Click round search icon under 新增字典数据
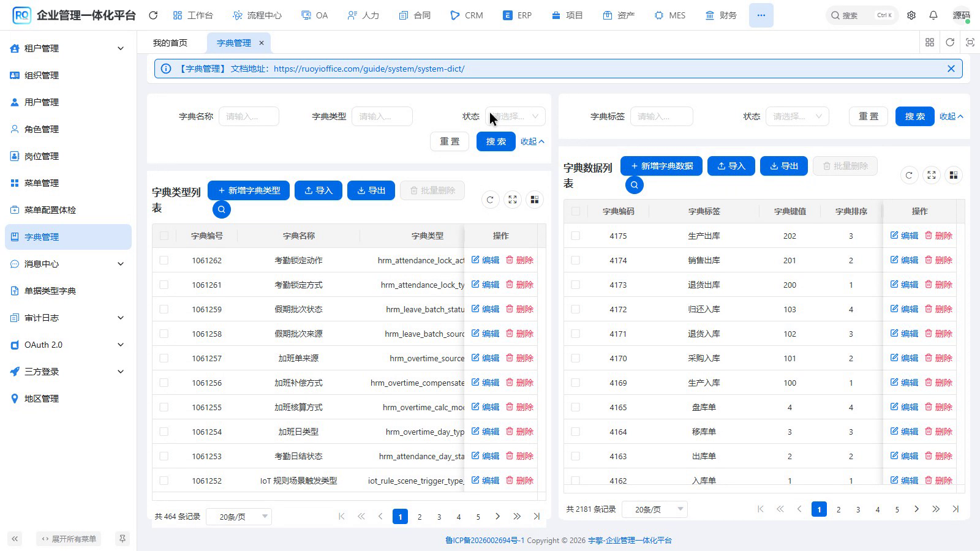Viewport: 980px width, 551px height. pos(635,185)
